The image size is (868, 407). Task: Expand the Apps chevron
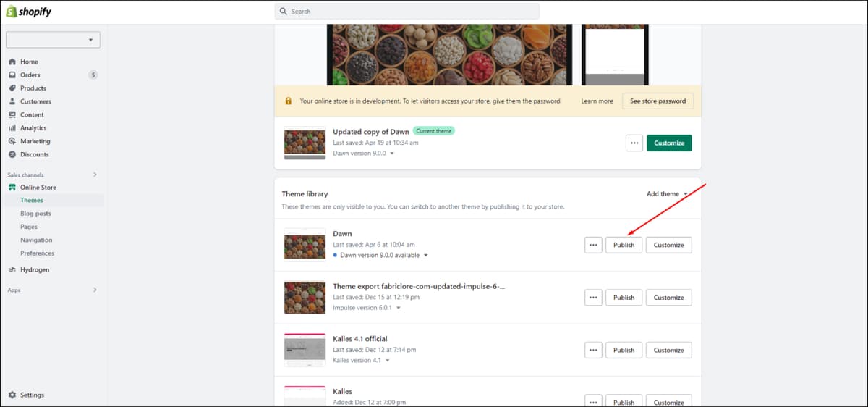click(x=95, y=290)
